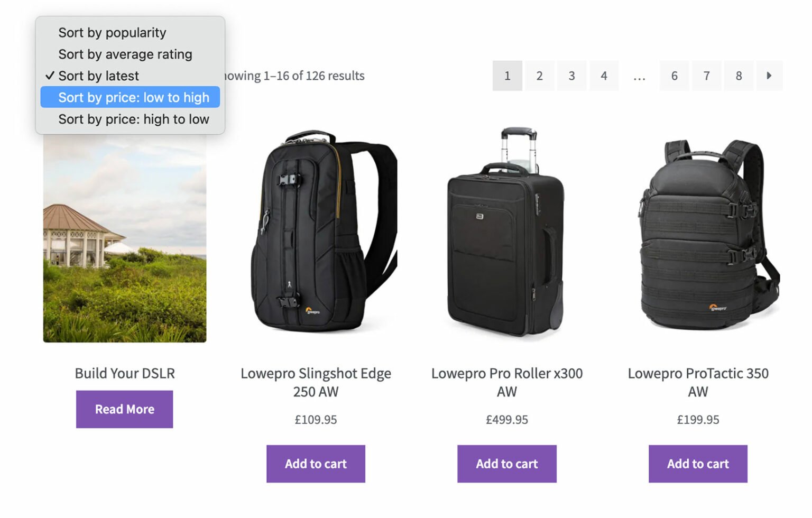This screenshot has width=812, height=518.
Task: Open the Lowepro Slingshot Edge 250 AW product page
Action: pos(316,383)
